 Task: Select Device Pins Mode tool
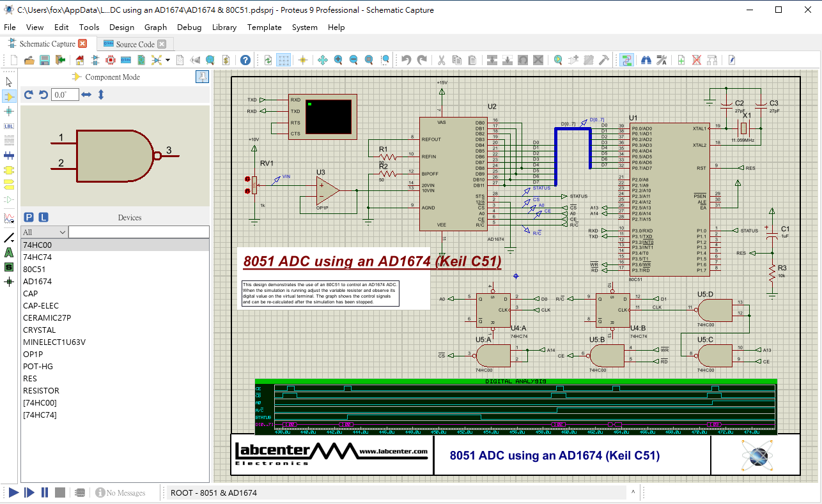(x=9, y=199)
